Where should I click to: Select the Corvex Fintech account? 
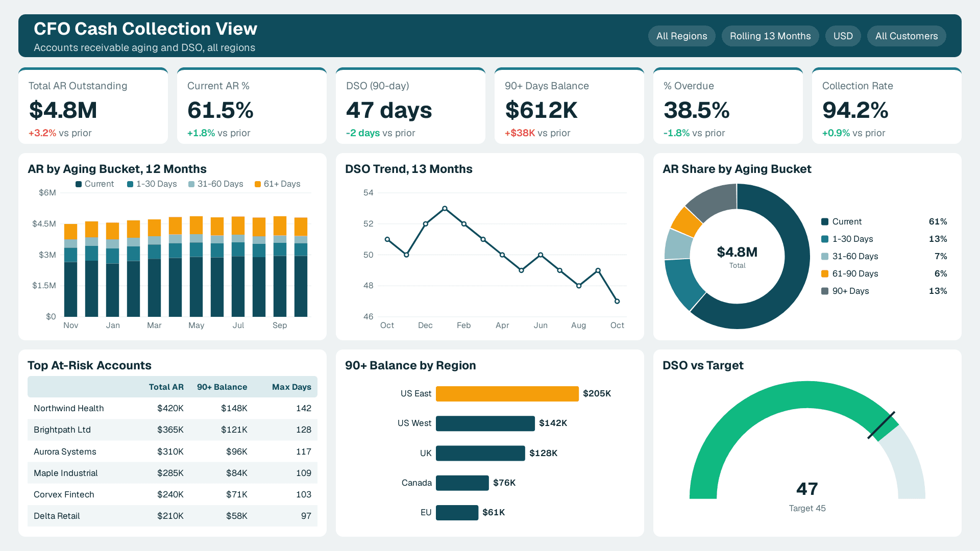point(173,494)
